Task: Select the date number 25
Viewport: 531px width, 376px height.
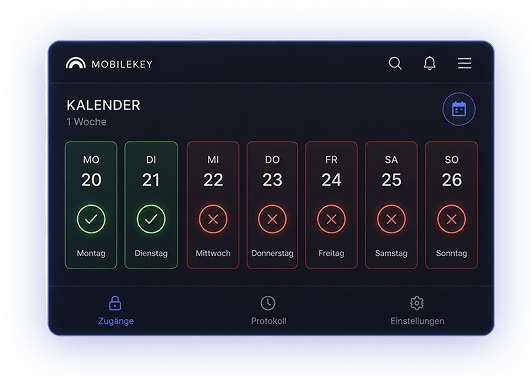Action: pyautogui.click(x=391, y=180)
